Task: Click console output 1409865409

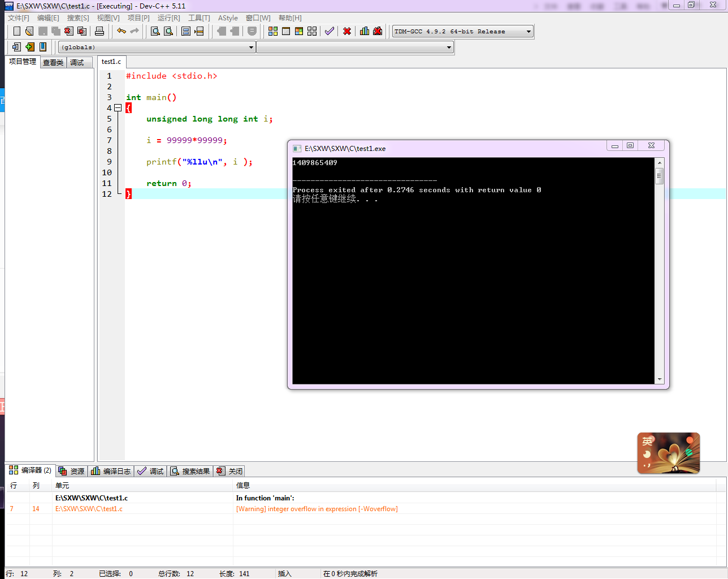Action: (315, 163)
